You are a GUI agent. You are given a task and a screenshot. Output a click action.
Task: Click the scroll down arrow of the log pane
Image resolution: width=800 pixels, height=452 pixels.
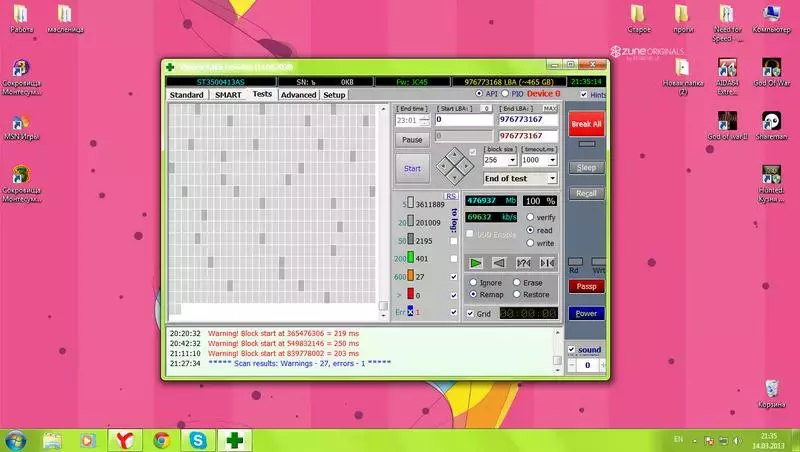557,371
